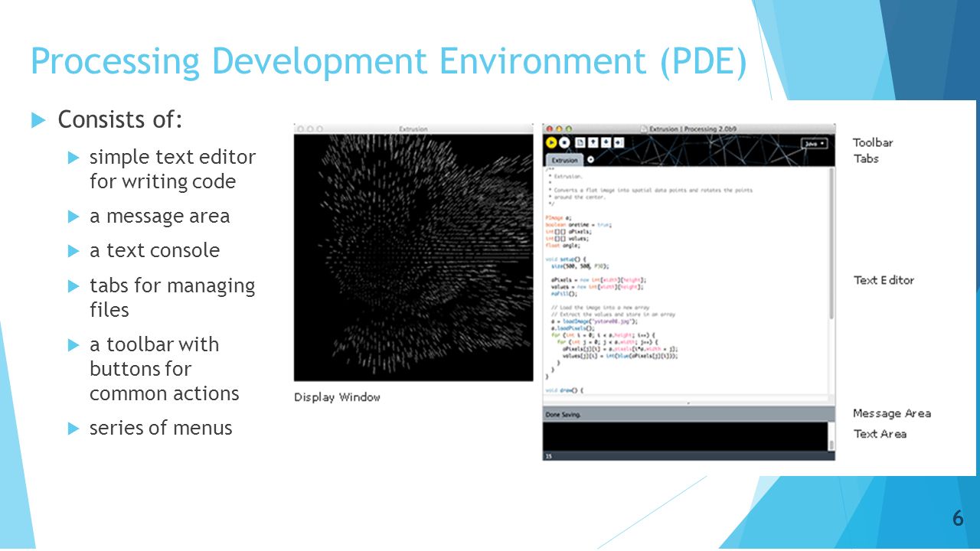Image resolution: width=980 pixels, height=551 pixels.
Task: Click the loadImage("ystone08.jpg") code line
Action: click(594, 321)
